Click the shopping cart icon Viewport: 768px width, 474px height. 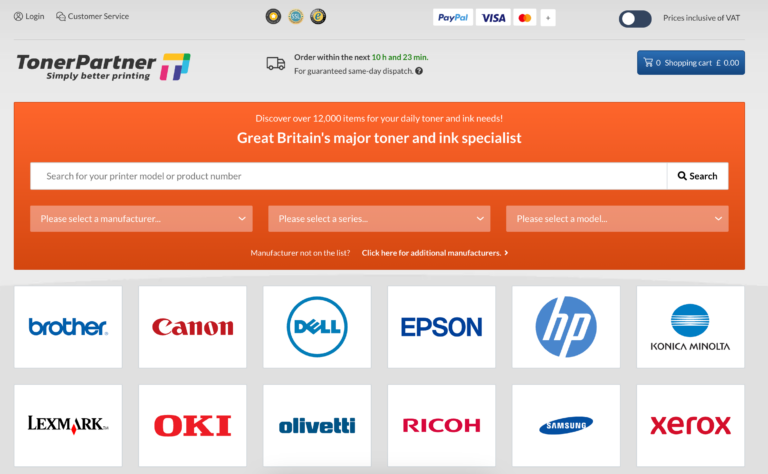click(648, 62)
